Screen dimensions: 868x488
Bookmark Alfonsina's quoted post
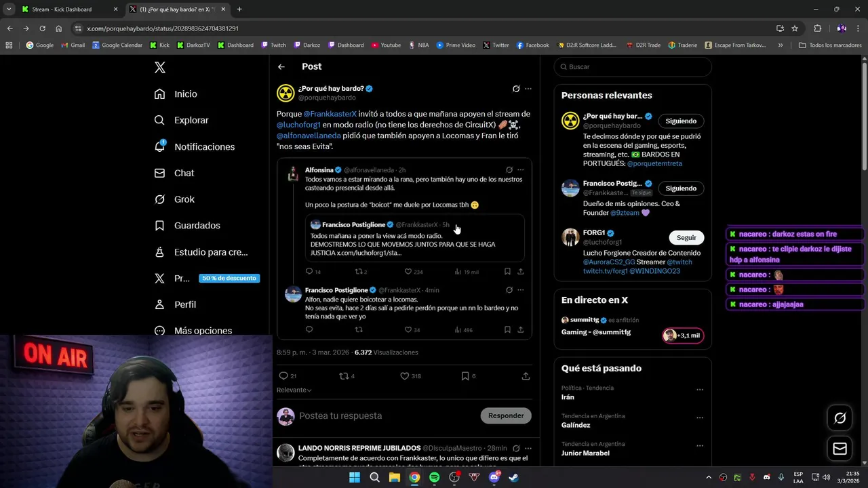(x=507, y=272)
